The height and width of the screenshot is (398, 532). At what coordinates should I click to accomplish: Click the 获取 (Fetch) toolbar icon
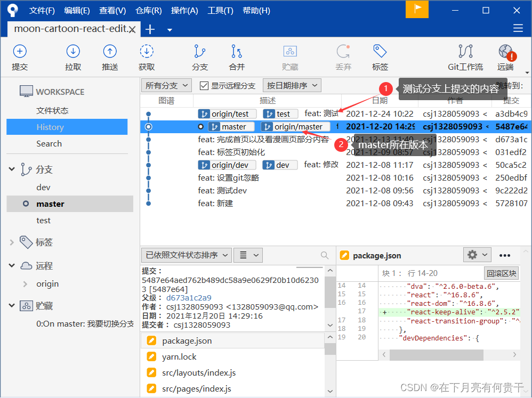(x=147, y=52)
